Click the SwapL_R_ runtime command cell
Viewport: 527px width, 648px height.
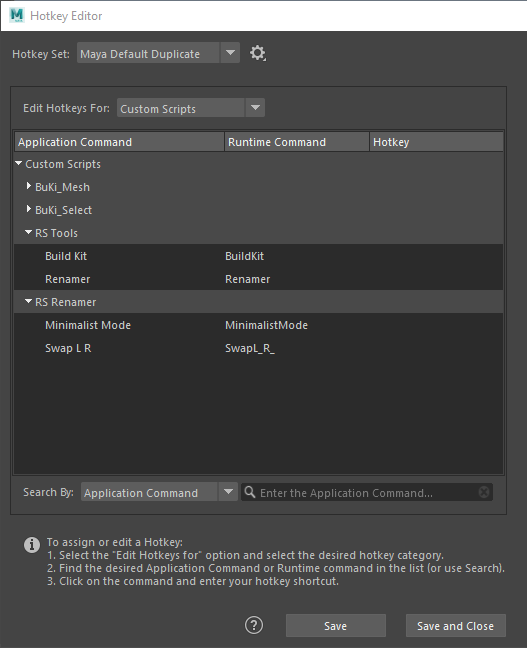point(250,348)
